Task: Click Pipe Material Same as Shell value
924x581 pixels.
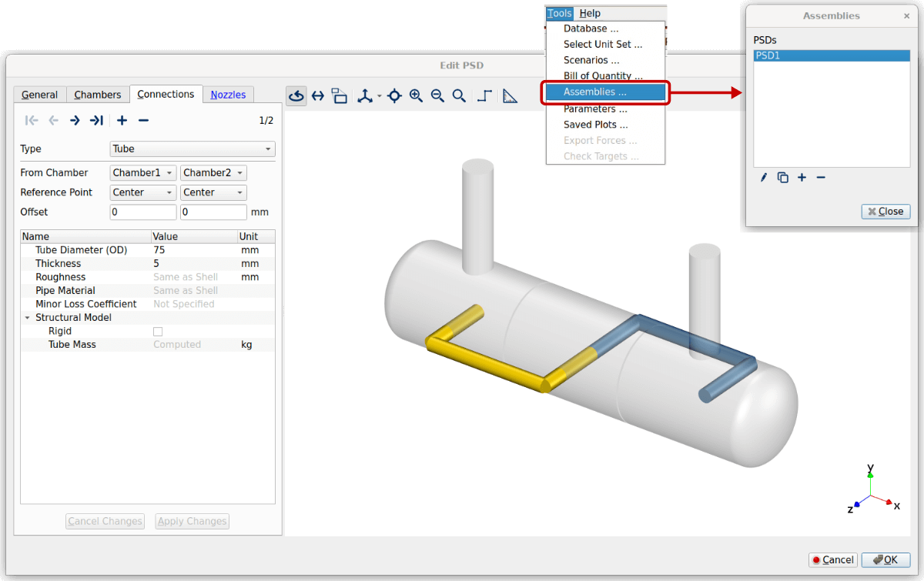Action: (194, 291)
